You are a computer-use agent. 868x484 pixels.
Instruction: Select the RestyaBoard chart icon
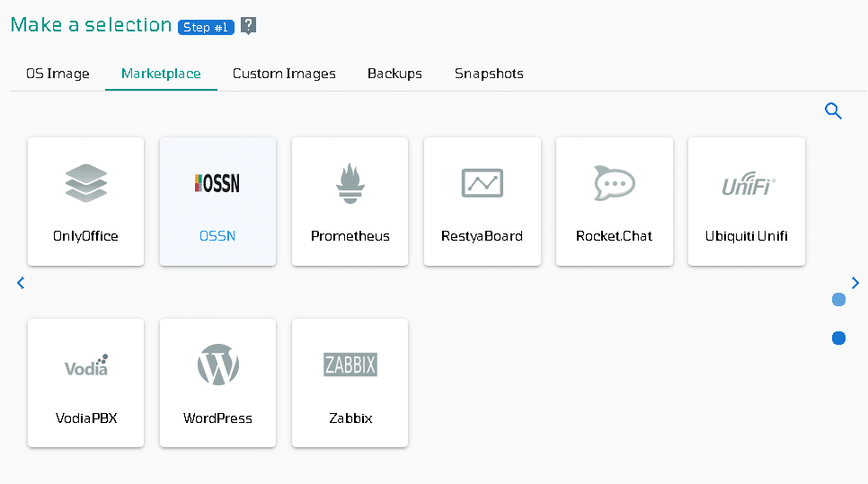coord(483,183)
